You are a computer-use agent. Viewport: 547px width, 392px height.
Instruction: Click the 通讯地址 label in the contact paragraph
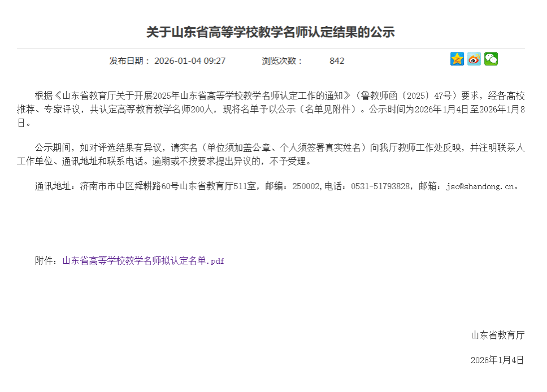tap(54, 186)
